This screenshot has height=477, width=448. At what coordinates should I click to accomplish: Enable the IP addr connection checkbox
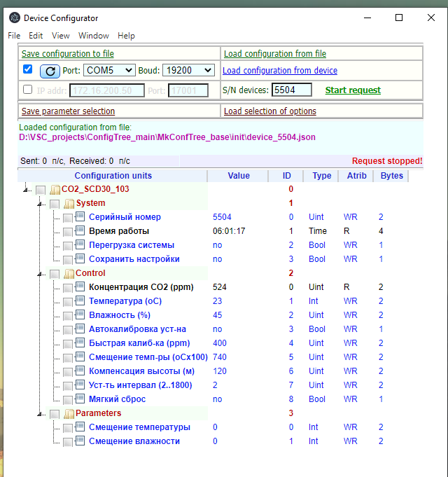pos(28,90)
